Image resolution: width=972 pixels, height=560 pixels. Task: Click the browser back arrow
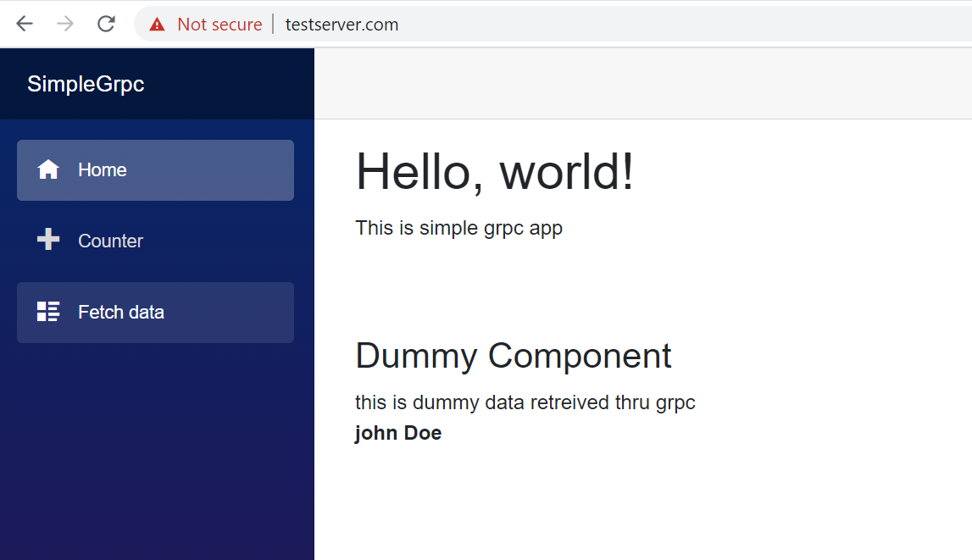click(24, 23)
